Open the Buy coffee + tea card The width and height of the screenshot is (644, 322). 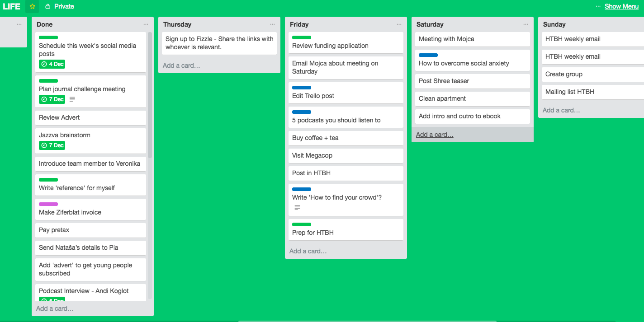click(x=346, y=138)
